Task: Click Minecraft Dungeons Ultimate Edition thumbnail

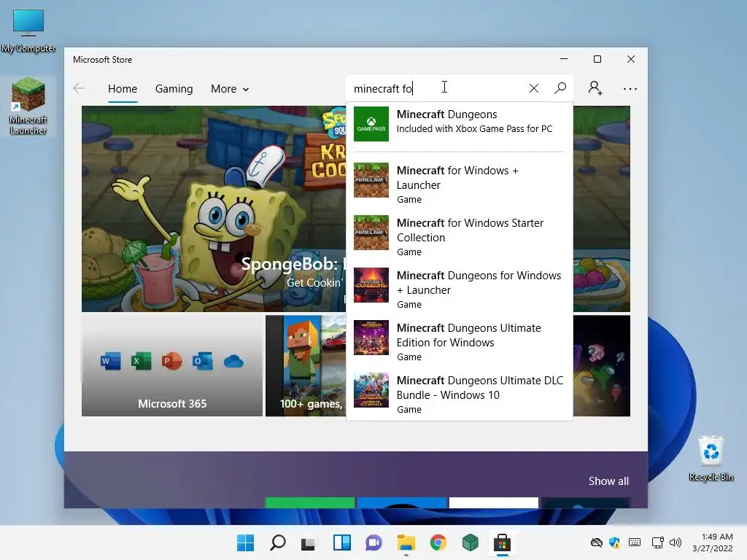Action: point(371,337)
